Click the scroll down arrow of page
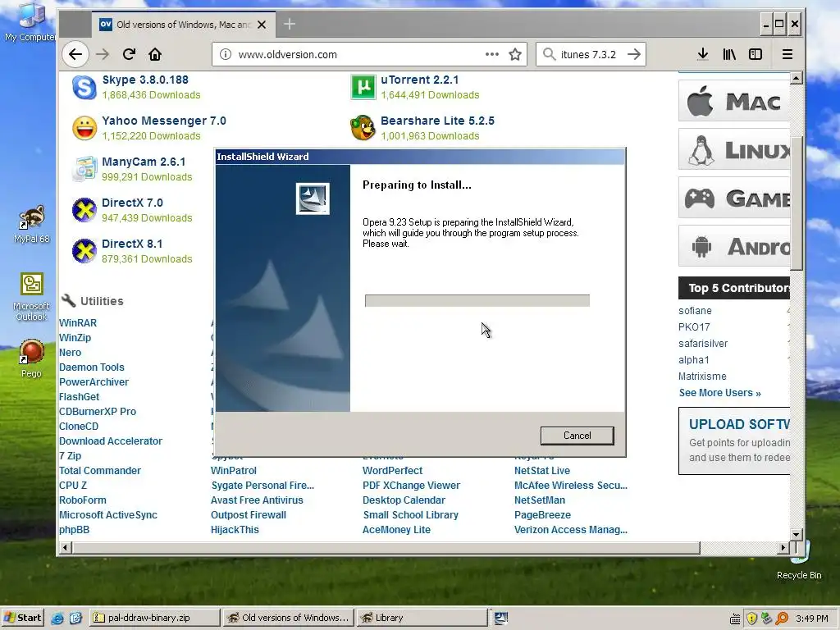 point(796,534)
